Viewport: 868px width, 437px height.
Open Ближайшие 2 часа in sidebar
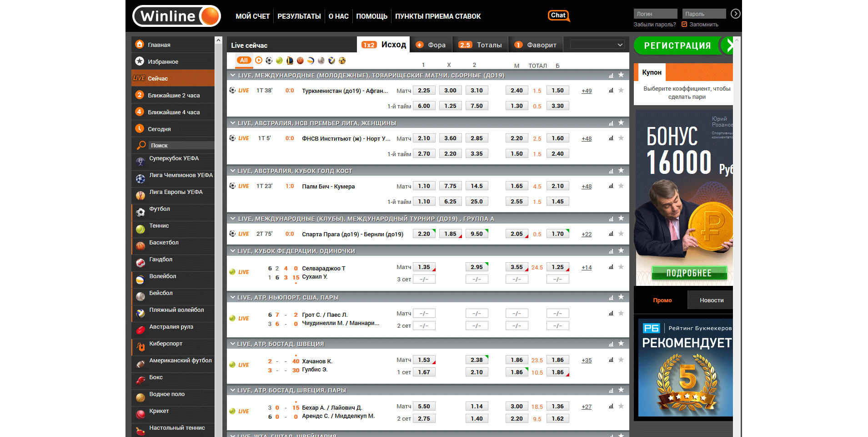[x=173, y=95]
